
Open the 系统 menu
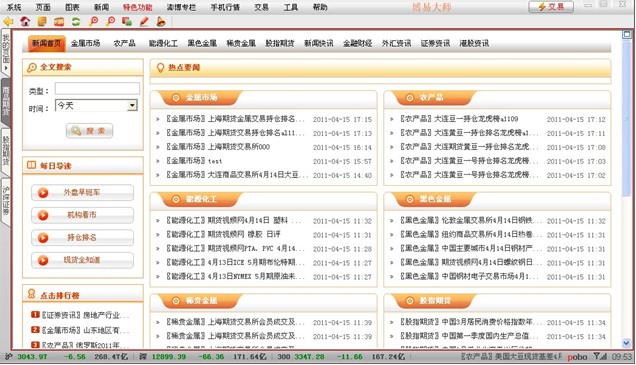coord(14,7)
